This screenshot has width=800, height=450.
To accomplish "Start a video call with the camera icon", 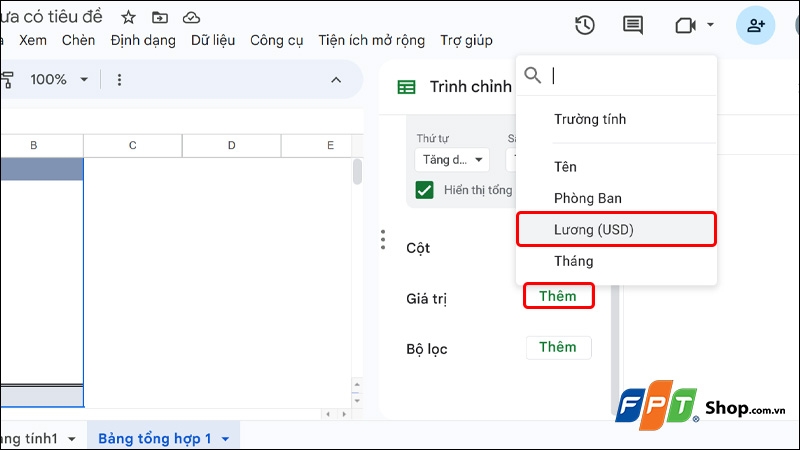I will tap(685, 25).
